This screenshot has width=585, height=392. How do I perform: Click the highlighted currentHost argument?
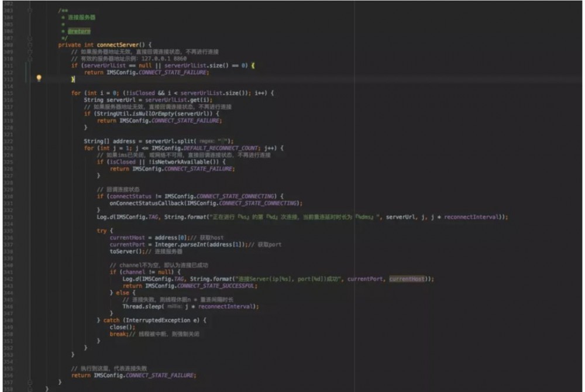point(407,279)
